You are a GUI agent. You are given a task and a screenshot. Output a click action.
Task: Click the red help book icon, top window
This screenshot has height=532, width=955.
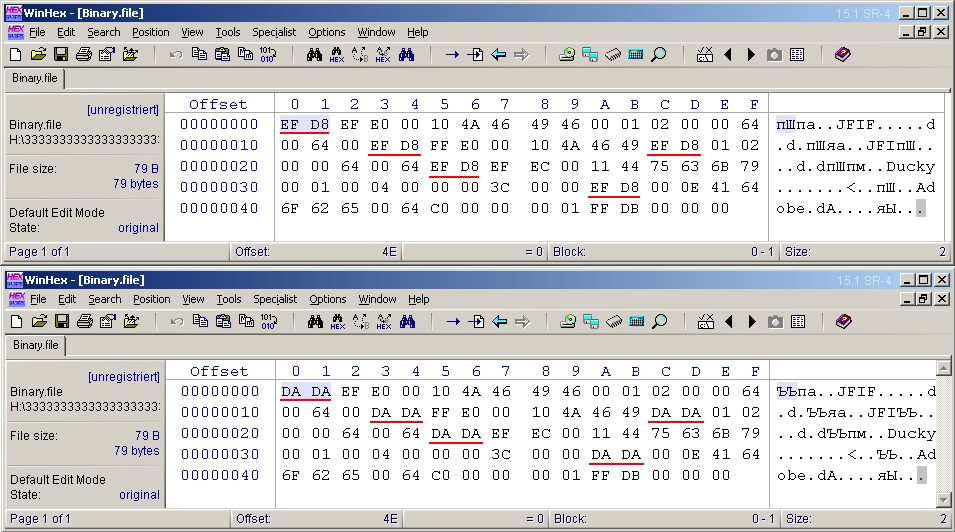(x=842, y=55)
